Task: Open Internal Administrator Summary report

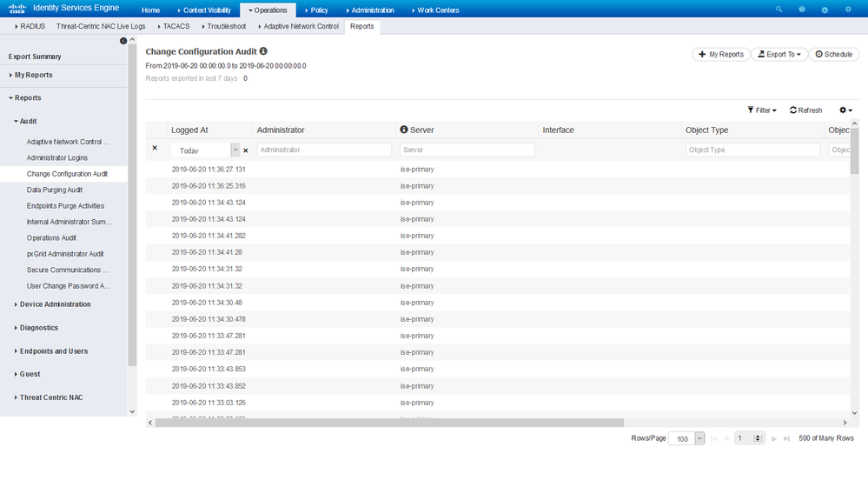Action: pos(70,222)
